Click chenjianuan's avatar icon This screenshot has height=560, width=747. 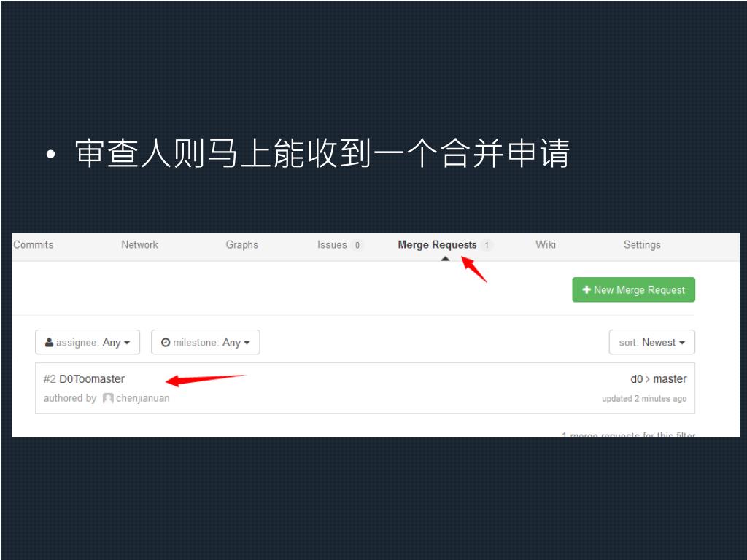(x=108, y=398)
